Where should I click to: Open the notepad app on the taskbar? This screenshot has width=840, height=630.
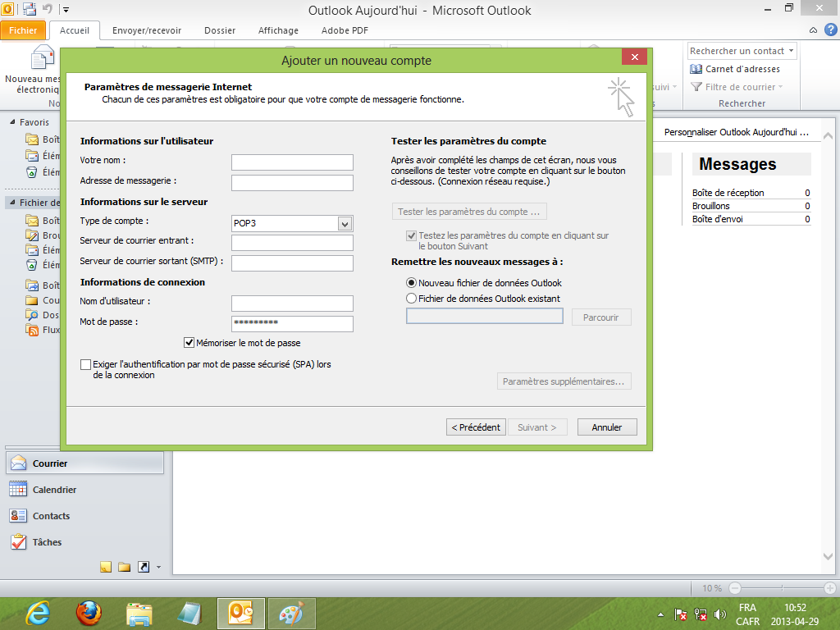[189, 614]
